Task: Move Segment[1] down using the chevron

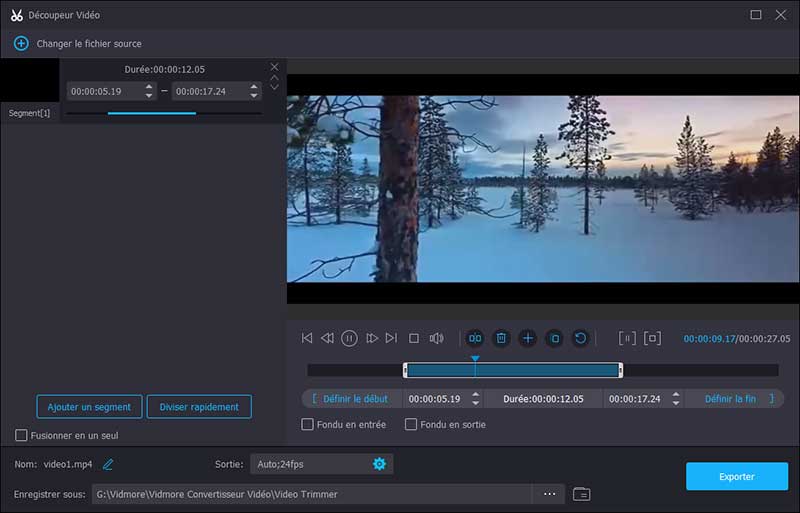Action: point(275,88)
